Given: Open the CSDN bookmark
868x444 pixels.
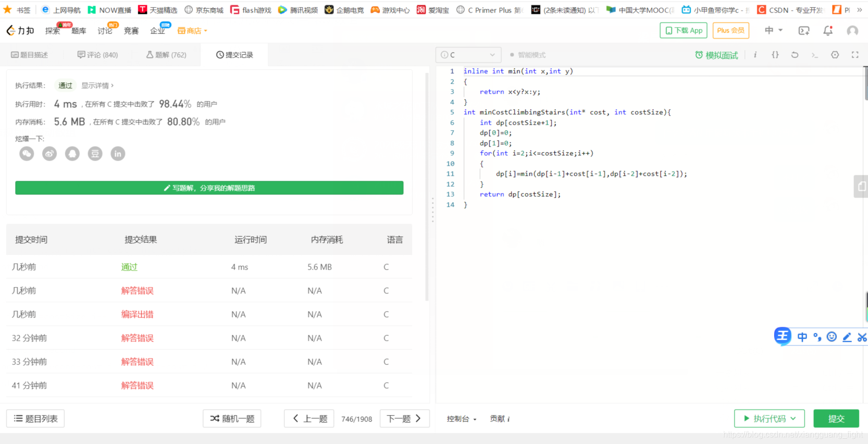Looking at the screenshot, I should [x=789, y=10].
